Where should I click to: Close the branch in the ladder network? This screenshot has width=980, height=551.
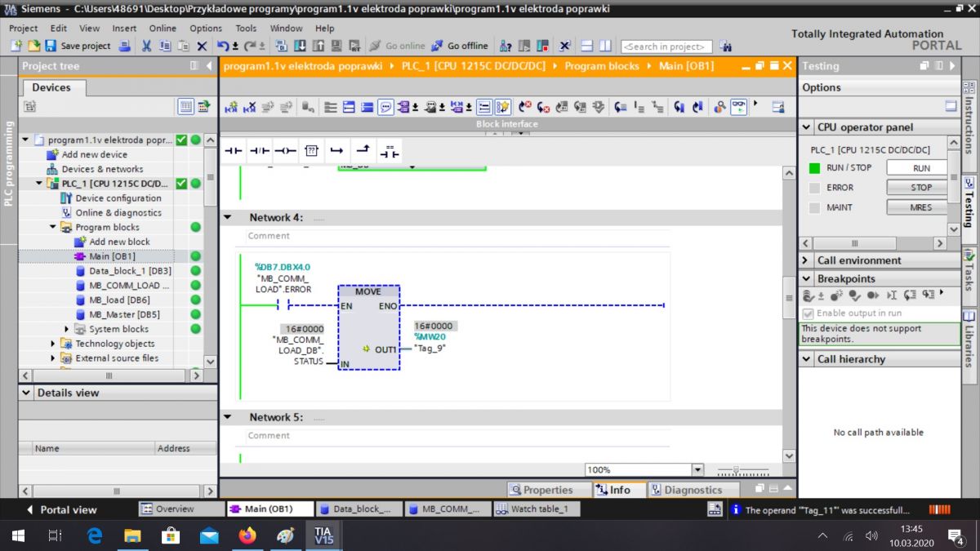coord(363,151)
